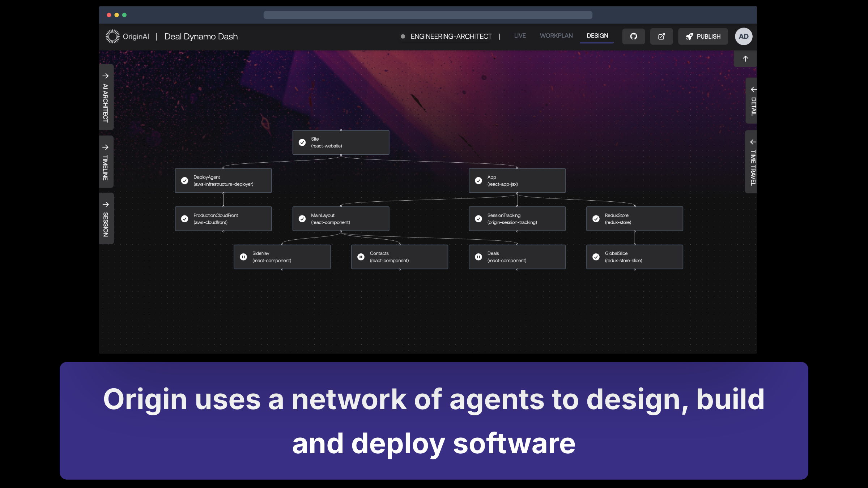Viewport: 868px width, 488px height.
Task: Click the checkmark icon on Site node
Action: [x=302, y=142]
